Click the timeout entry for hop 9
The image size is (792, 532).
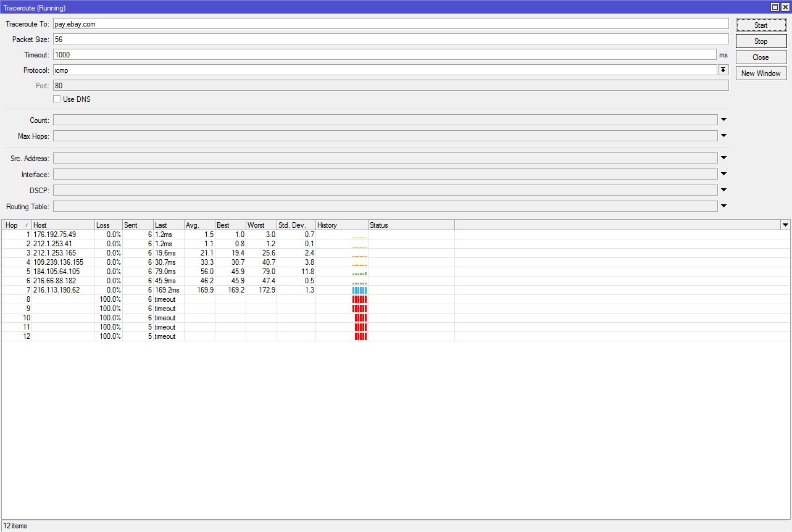point(165,309)
